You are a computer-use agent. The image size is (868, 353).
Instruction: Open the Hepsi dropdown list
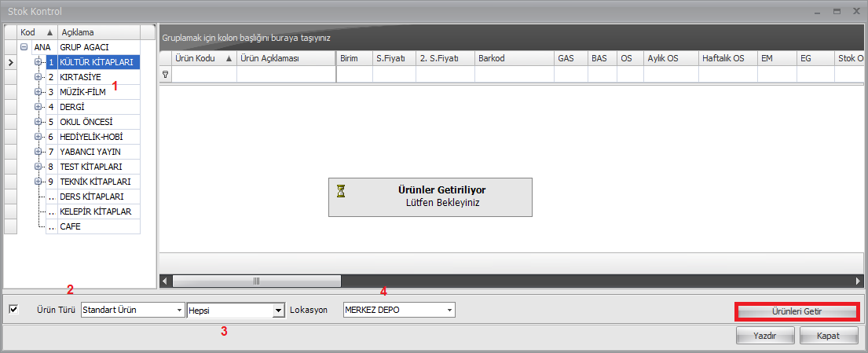pos(277,311)
